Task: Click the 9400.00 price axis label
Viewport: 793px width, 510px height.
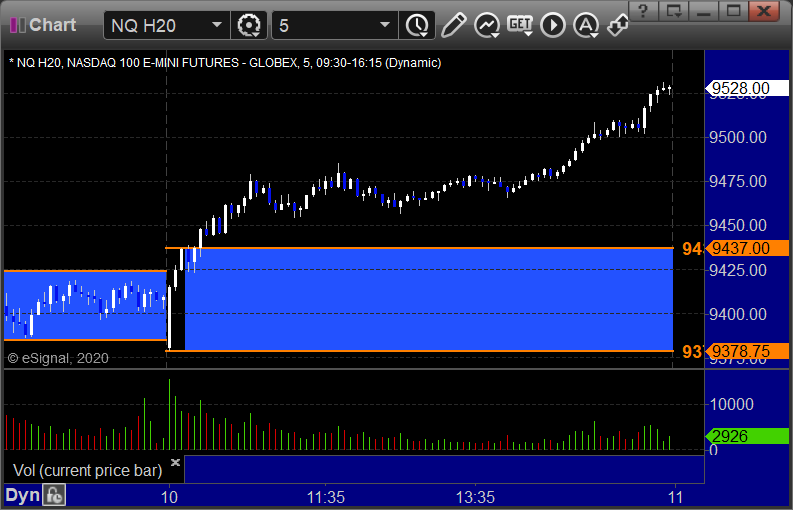Action: 738,314
